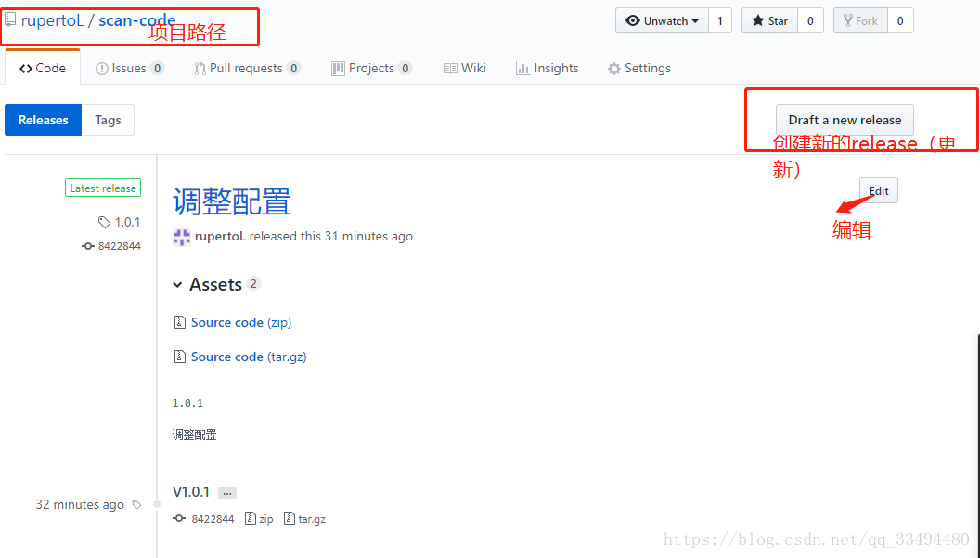Click the 调整配置 release description text
Screen dimensions: 980x558
194,435
